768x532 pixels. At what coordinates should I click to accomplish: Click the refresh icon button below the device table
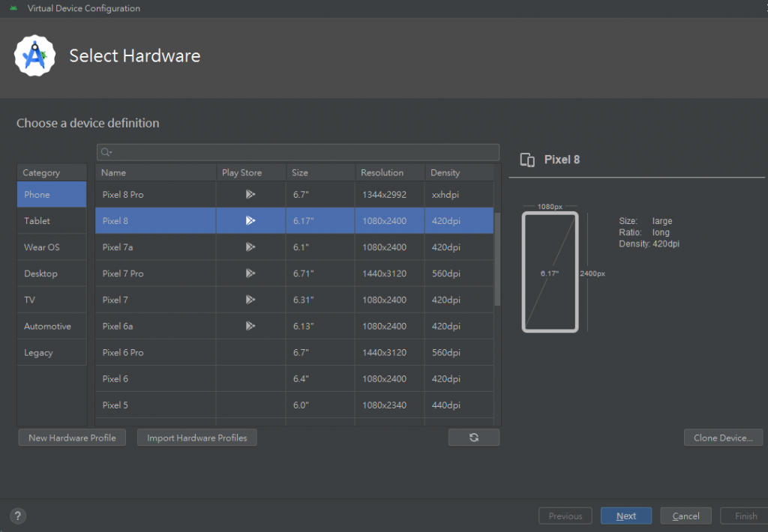click(x=474, y=438)
